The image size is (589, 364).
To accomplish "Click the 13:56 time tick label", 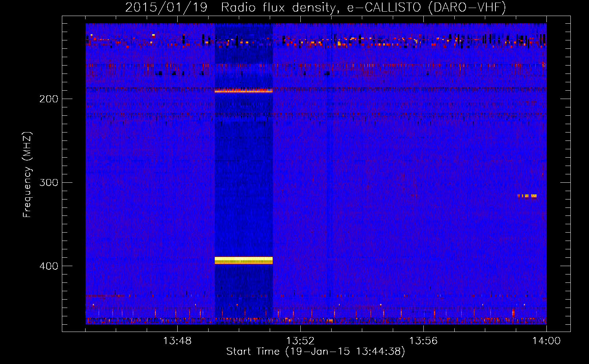I will pyautogui.click(x=423, y=341).
